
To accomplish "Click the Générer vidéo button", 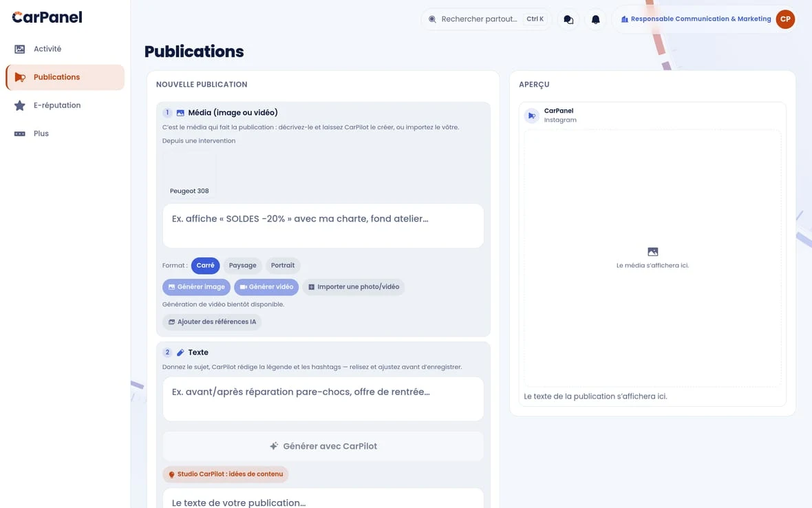I will (x=266, y=287).
